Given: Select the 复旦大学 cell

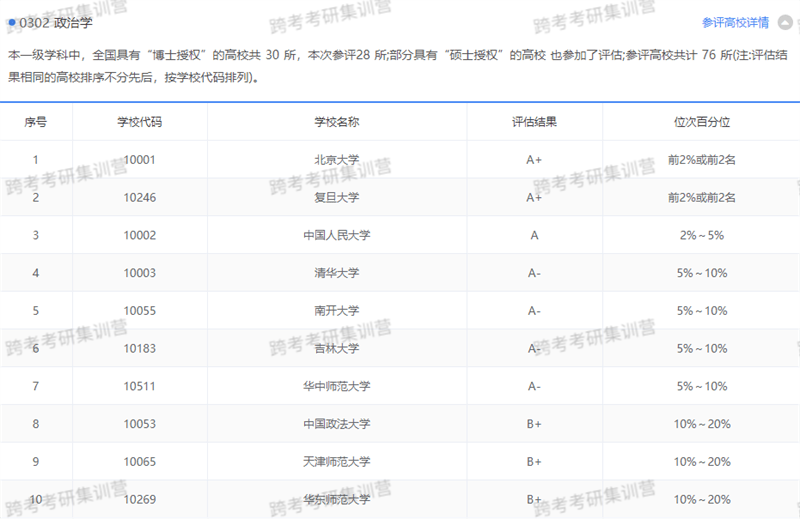Looking at the screenshot, I should pos(337,197).
